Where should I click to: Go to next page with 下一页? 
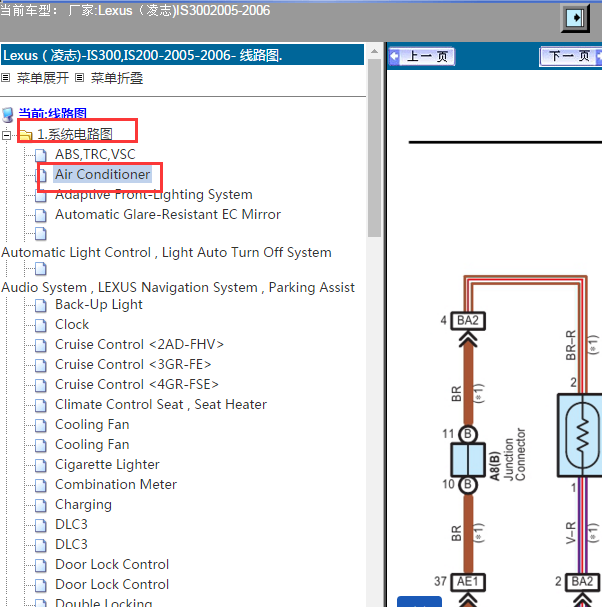[x=571, y=57]
